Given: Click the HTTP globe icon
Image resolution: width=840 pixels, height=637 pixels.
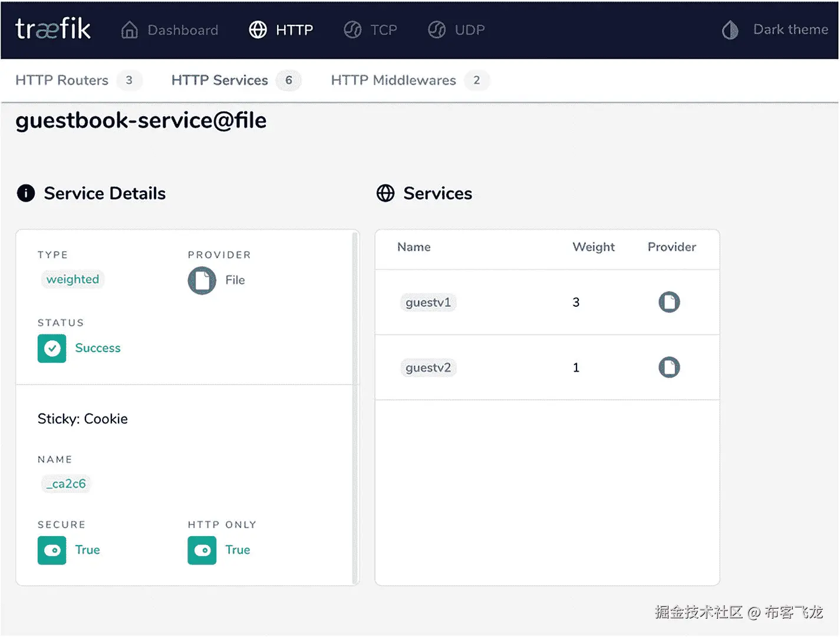Looking at the screenshot, I should coord(258,29).
